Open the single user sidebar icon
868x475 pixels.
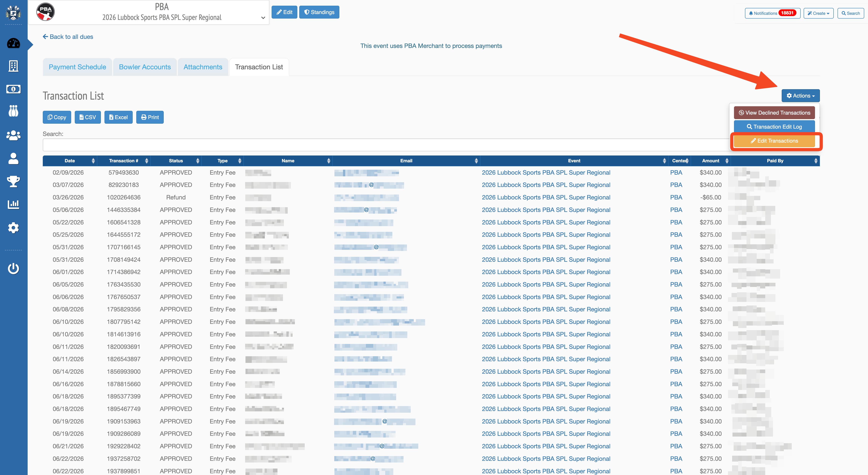click(13, 159)
